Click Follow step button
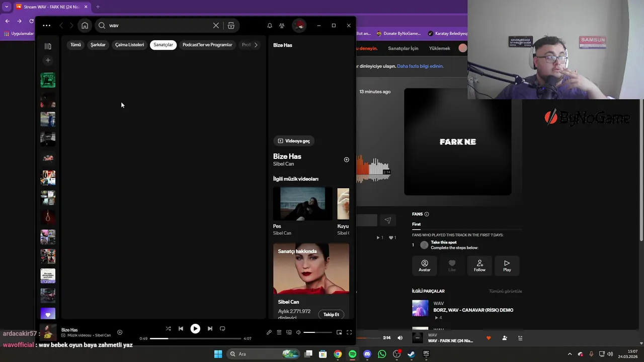 click(479, 265)
